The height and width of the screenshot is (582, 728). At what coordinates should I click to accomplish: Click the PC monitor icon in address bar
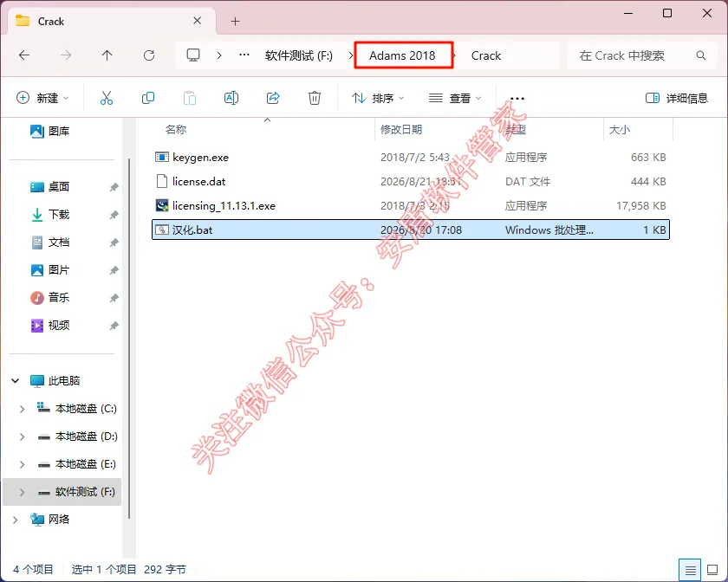point(193,55)
